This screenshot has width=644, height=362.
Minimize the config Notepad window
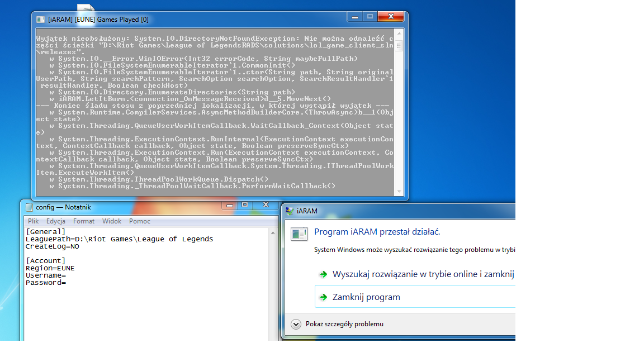tap(230, 205)
